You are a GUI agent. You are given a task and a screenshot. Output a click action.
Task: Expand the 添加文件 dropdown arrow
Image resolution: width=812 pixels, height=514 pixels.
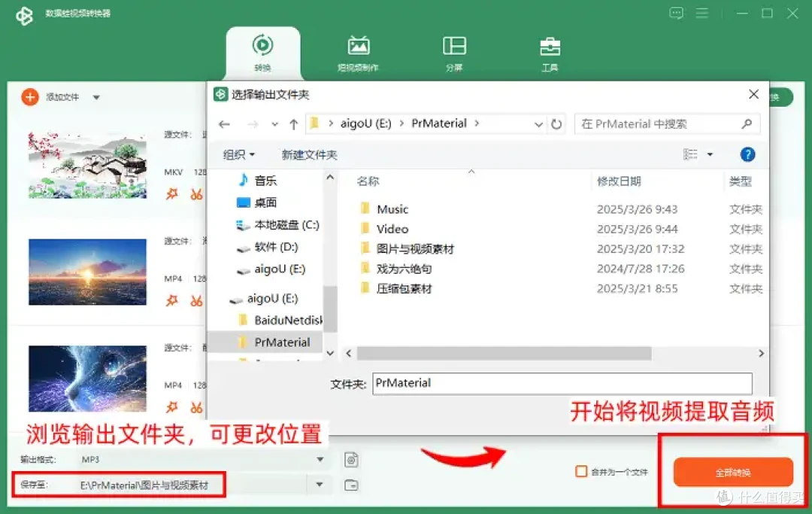point(96,97)
